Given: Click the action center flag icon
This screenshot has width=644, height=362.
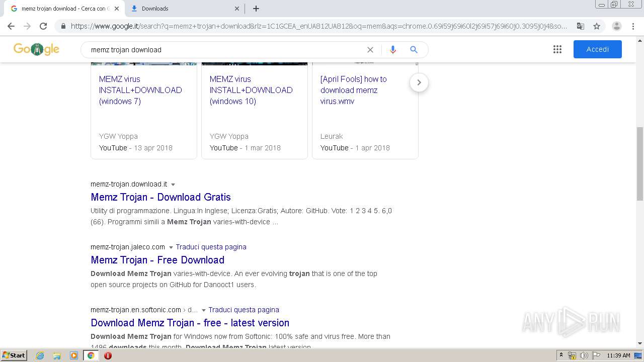Looking at the screenshot, I should click(x=596, y=355).
